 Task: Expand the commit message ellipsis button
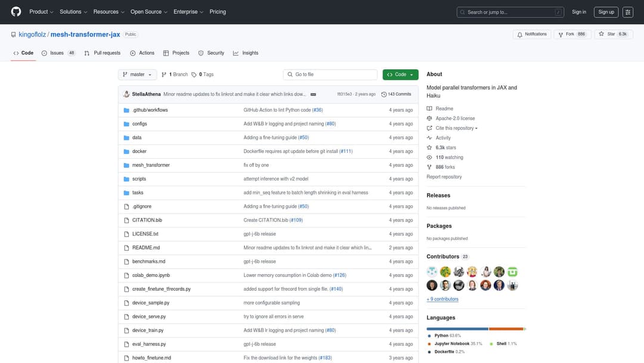313,94
